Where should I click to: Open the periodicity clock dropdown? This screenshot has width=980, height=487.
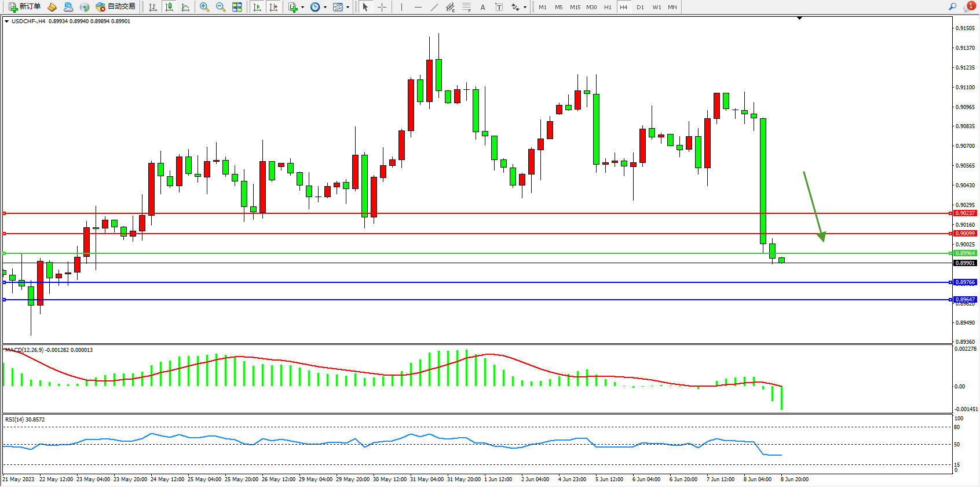(325, 8)
